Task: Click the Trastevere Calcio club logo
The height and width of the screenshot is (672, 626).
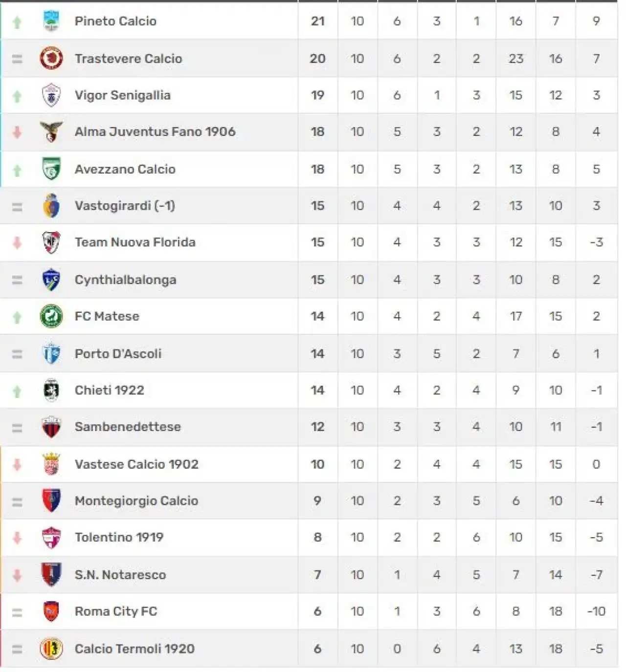Action: 51,59
